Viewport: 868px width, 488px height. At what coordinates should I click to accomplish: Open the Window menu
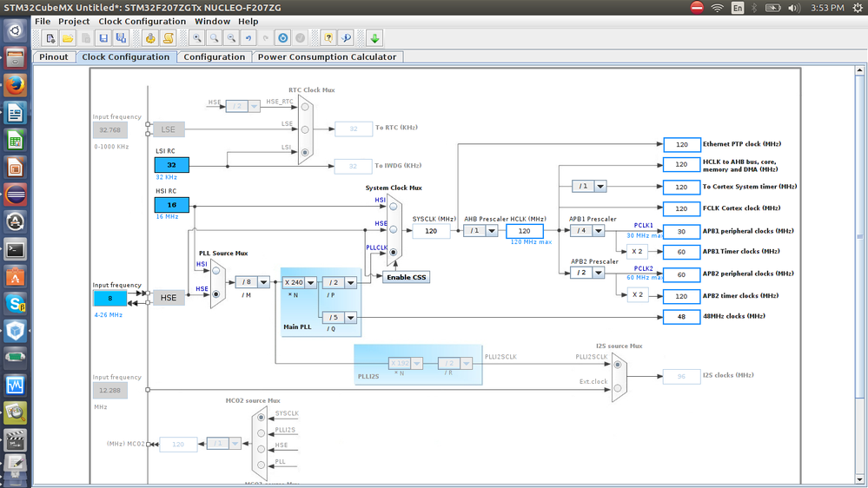click(x=212, y=22)
